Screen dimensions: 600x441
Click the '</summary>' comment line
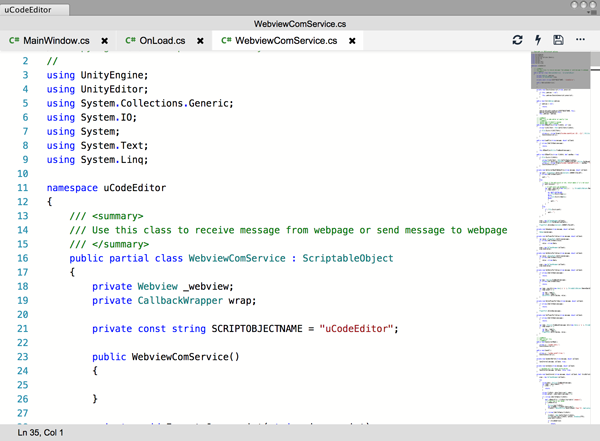coord(109,244)
